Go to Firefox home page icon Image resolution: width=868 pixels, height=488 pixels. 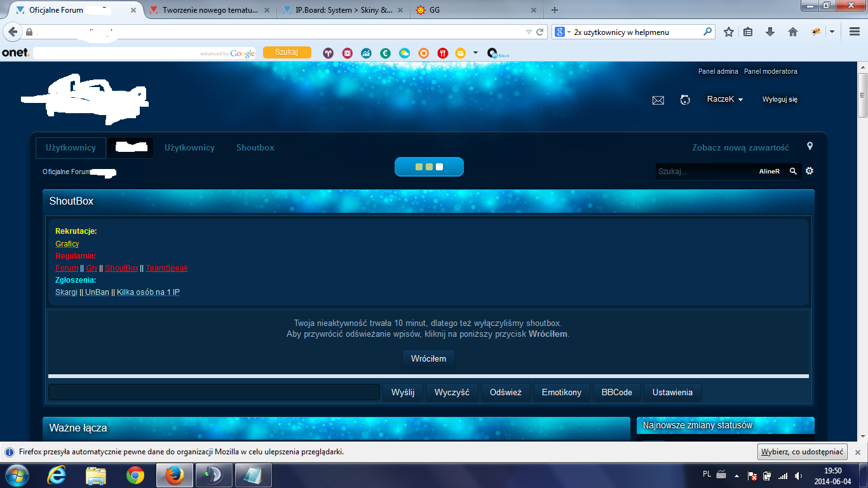792,32
